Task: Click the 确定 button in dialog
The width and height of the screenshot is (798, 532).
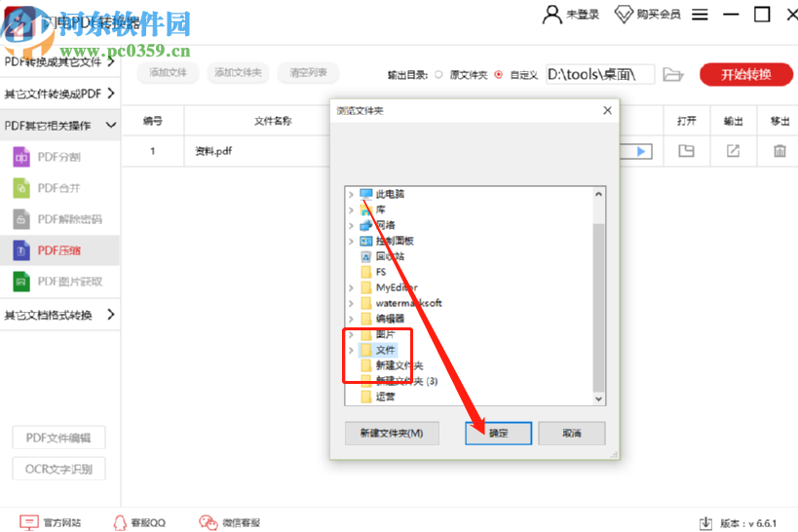Action: click(x=498, y=434)
